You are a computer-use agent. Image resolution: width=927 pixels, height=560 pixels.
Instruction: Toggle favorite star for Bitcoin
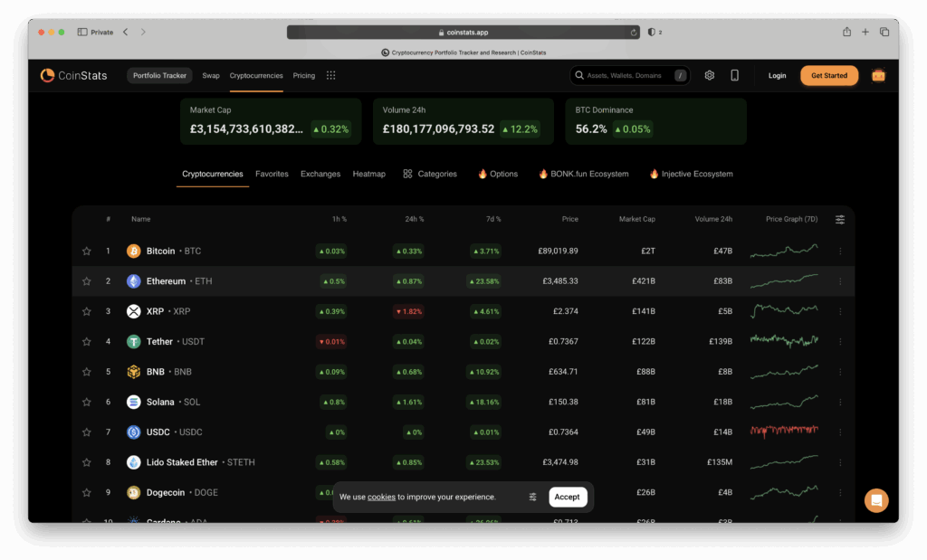pos(87,251)
